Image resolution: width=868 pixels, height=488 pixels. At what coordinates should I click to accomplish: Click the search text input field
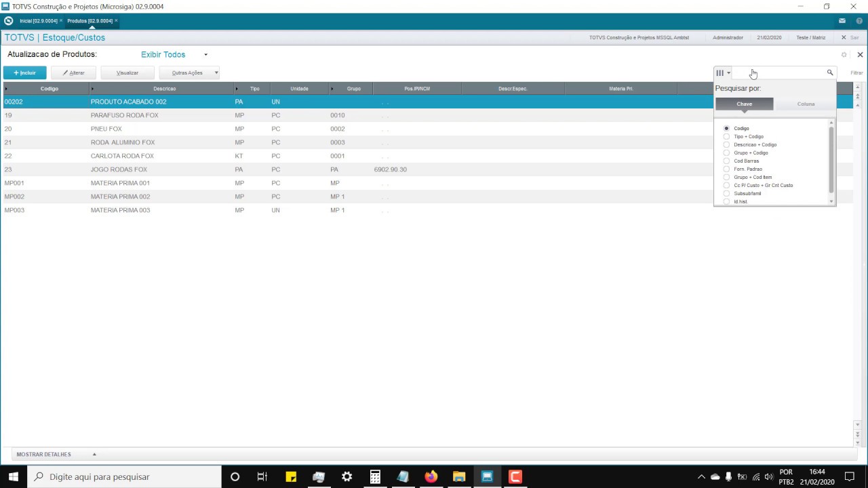coord(778,73)
